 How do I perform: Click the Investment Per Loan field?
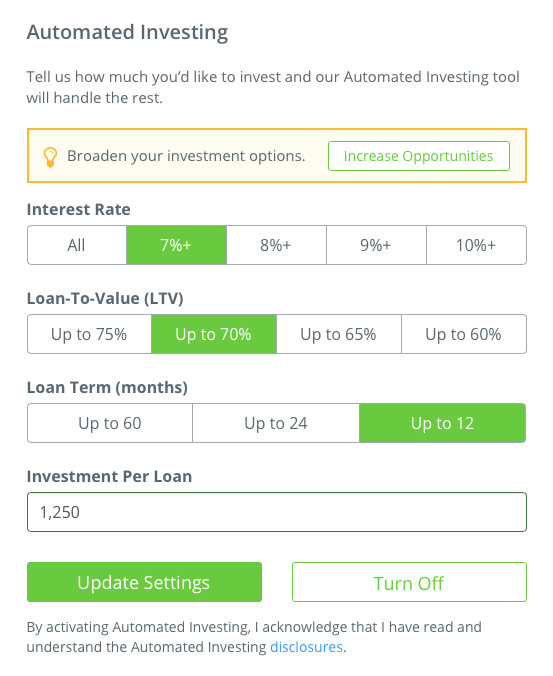point(277,512)
